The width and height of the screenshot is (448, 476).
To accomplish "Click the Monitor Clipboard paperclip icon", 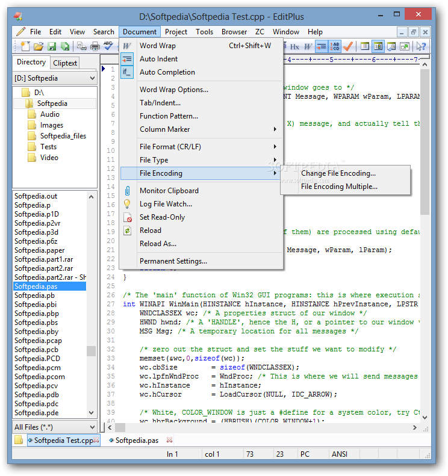I will pyautogui.click(x=127, y=191).
